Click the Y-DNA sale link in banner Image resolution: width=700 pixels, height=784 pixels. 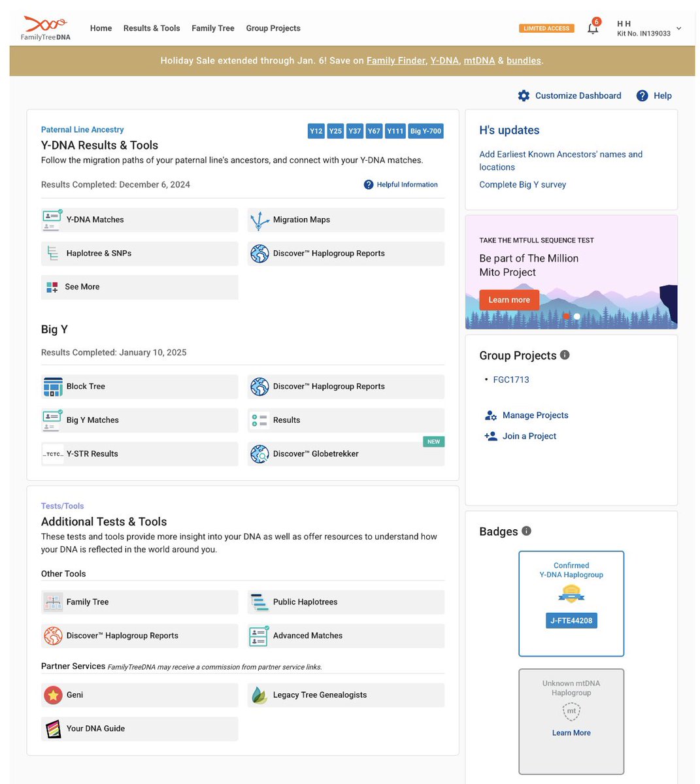pos(444,61)
